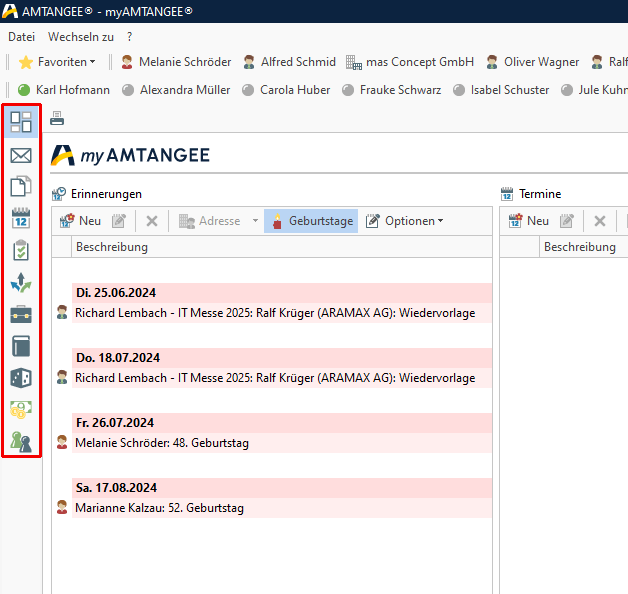Click the AMTANGEE logo in title bar
The height and width of the screenshot is (594, 628).
pyautogui.click(x=10, y=11)
